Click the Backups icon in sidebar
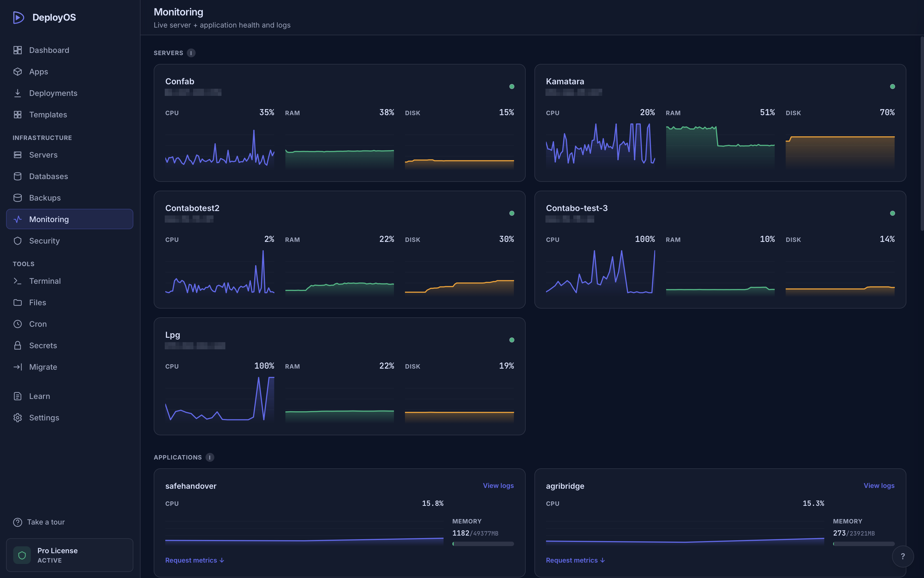 (x=18, y=198)
